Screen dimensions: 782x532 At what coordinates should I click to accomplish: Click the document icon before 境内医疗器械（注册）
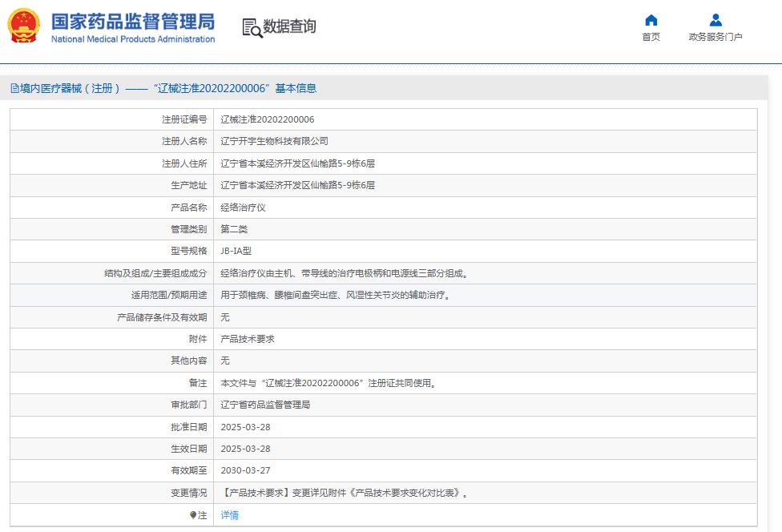click(14, 87)
